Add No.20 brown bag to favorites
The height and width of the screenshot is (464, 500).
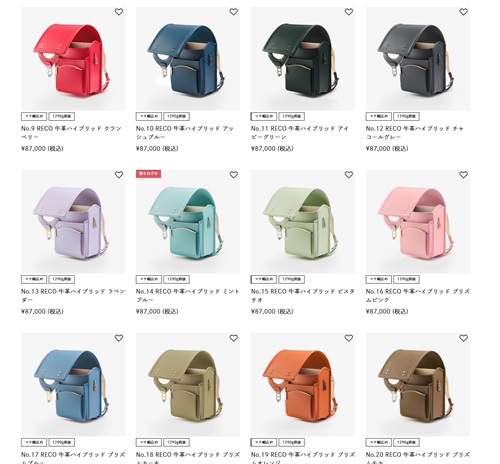464,338
